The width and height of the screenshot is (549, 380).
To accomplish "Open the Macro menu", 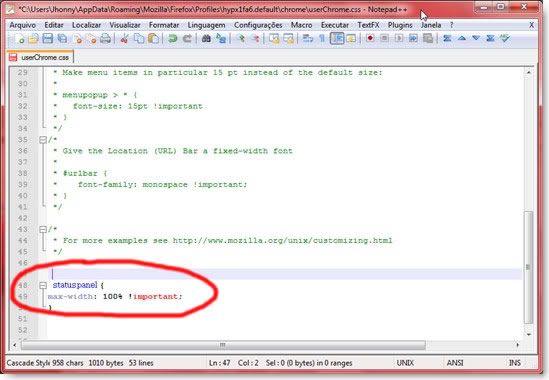I will coord(301,25).
